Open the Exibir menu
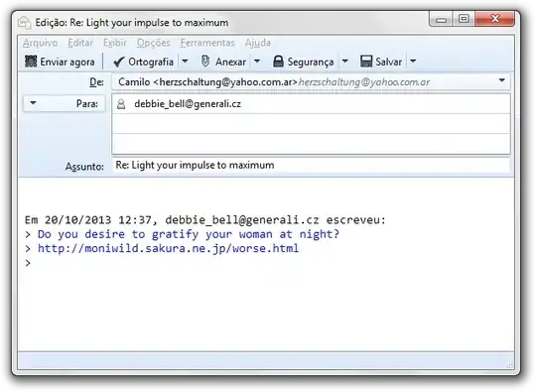The image size is (536, 392). pos(115,43)
